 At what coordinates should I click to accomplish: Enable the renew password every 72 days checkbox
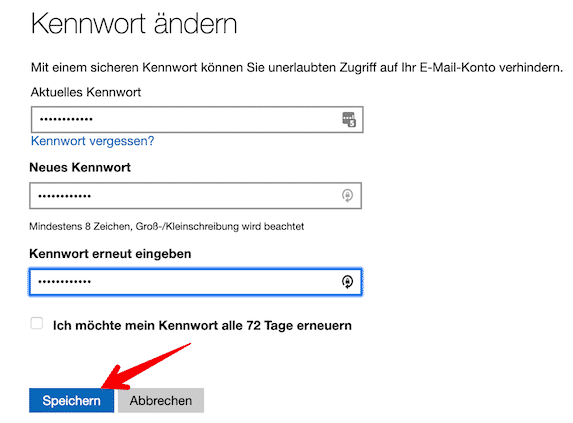pyautogui.click(x=37, y=323)
